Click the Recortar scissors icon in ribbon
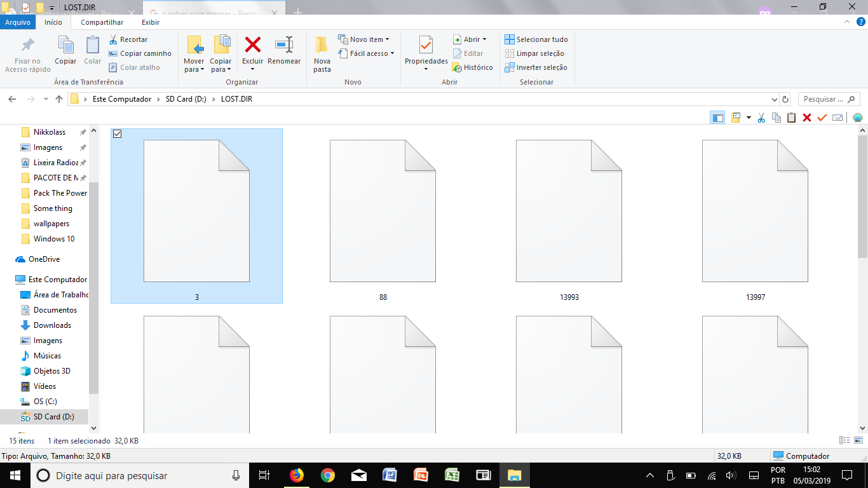 pos(114,39)
